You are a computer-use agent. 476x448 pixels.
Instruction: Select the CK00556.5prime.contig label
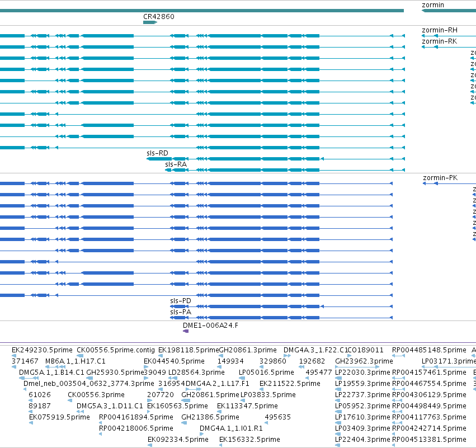tap(116, 350)
